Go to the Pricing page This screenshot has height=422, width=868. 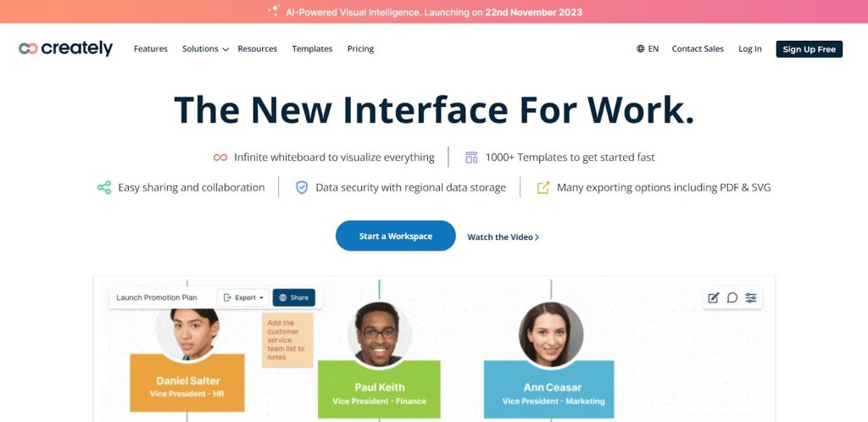coord(360,49)
